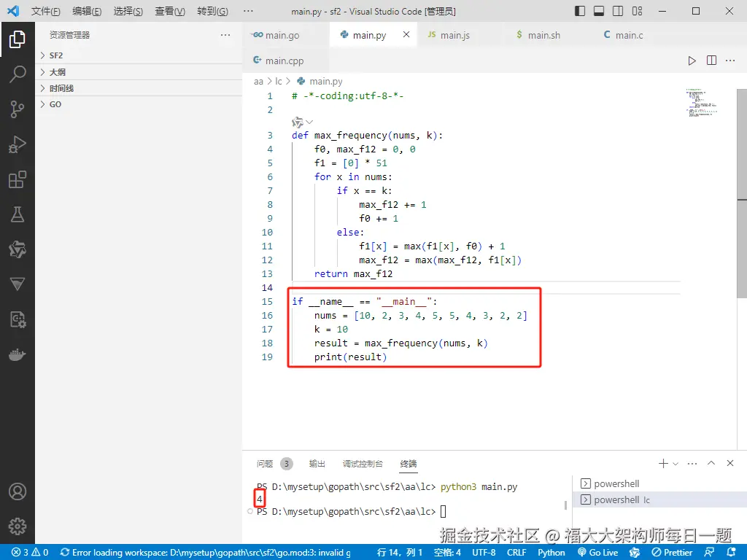
Task: Click the notifications bell in status bar
Action: coord(732,553)
